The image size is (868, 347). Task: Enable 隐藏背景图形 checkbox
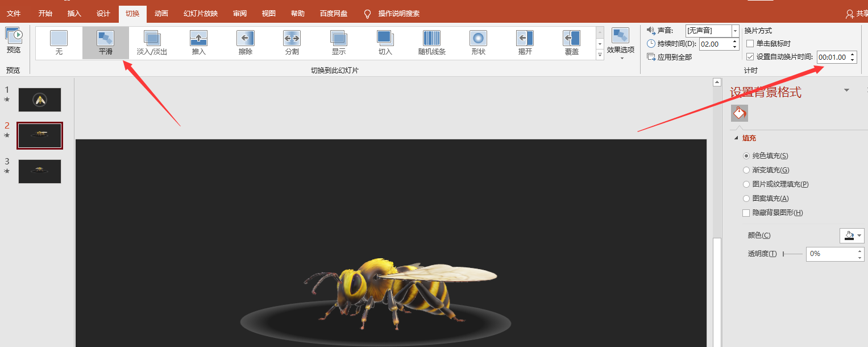tap(746, 213)
